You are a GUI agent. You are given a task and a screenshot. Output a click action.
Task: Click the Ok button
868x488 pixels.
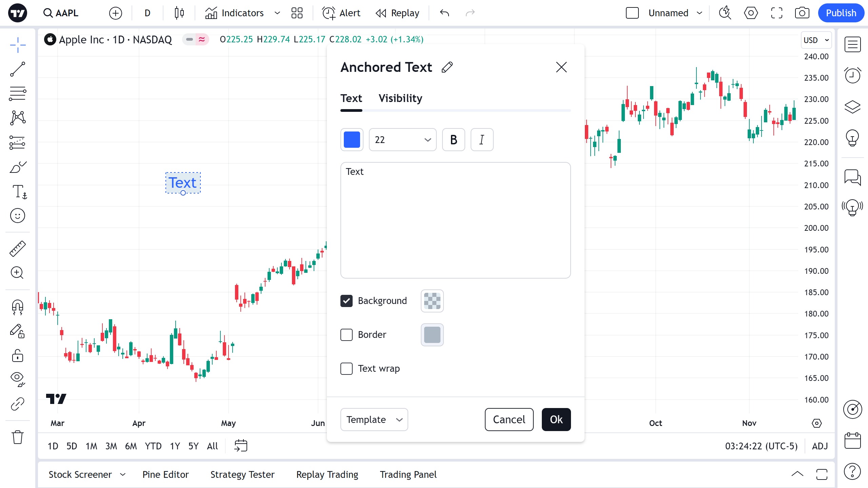click(556, 420)
